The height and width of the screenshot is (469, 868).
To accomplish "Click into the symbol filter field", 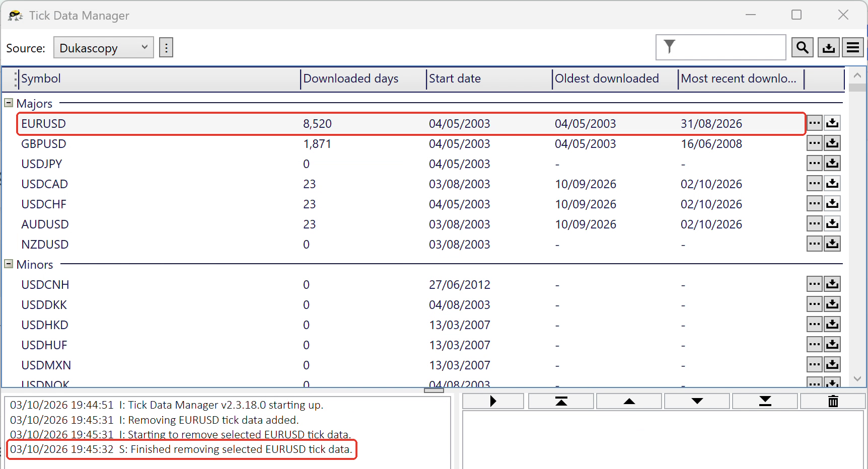I will (x=720, y=47).
